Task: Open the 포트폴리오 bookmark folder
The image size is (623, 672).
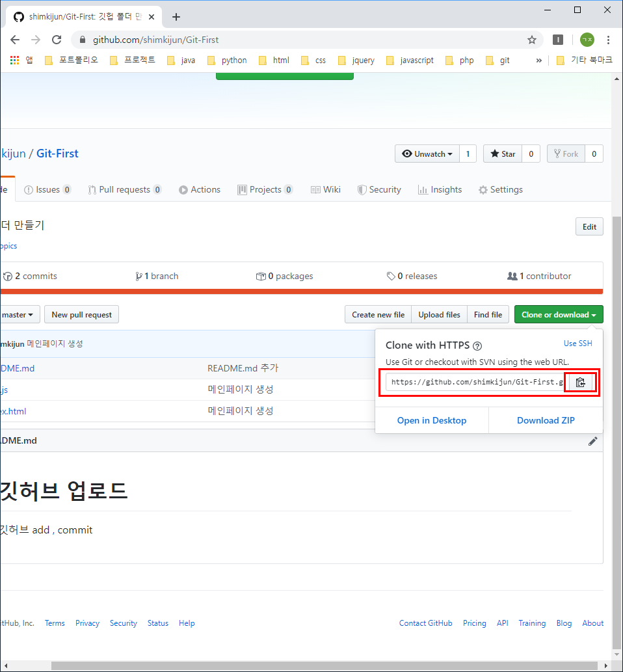Action: [71, 60]
